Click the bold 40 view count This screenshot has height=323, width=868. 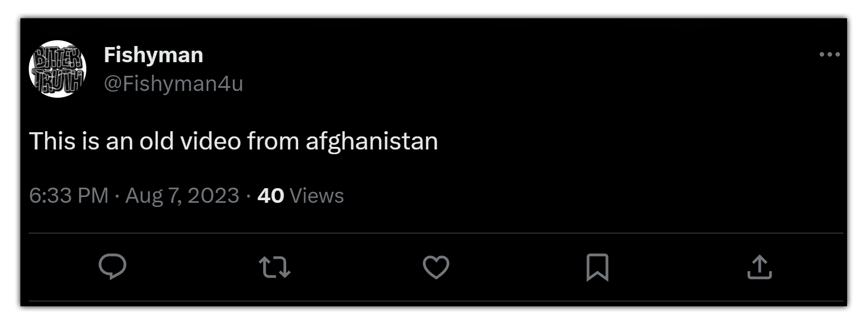pyautogui.click(x=270, y=195)
